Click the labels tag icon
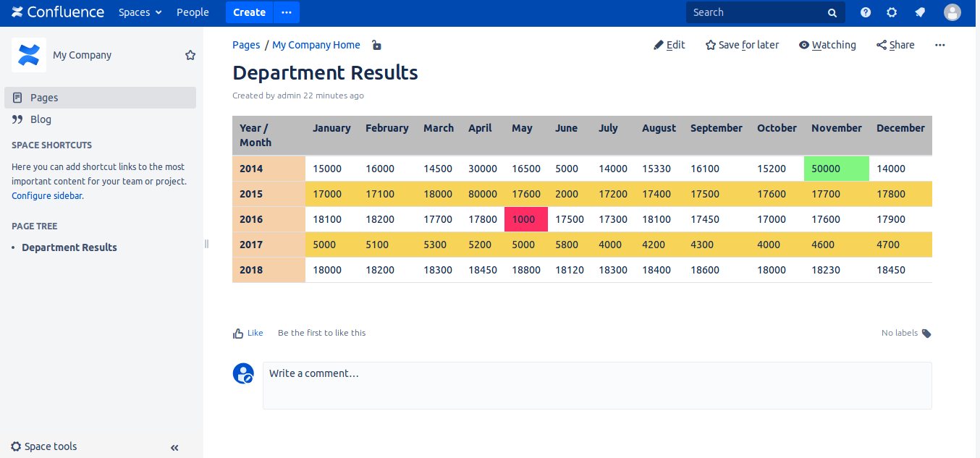This screenshot has width=980, height=458. coord(926,334)
